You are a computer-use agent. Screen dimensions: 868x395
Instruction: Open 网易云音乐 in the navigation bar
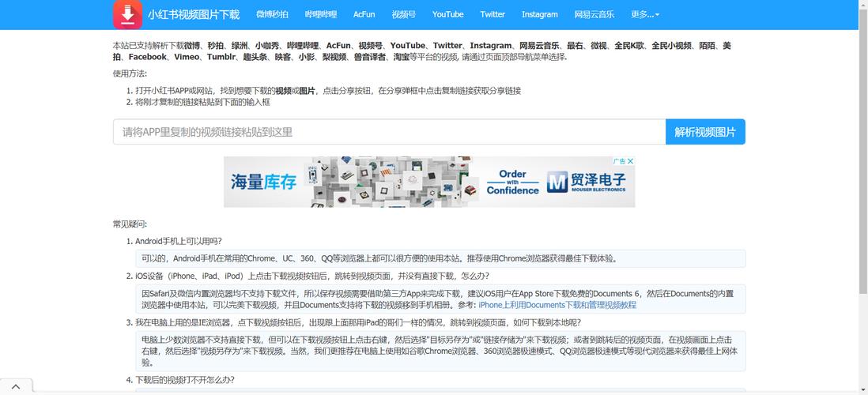(x=594, y=14)
